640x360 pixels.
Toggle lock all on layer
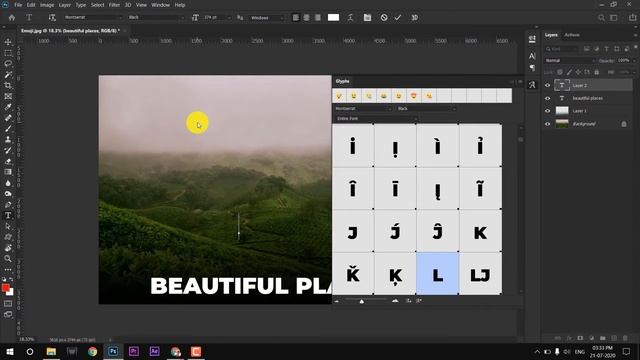597,72
